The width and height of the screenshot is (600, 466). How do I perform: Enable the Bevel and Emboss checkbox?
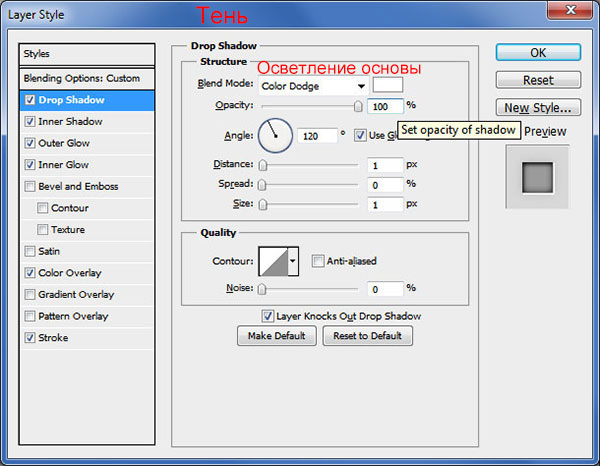pos(30,186)
